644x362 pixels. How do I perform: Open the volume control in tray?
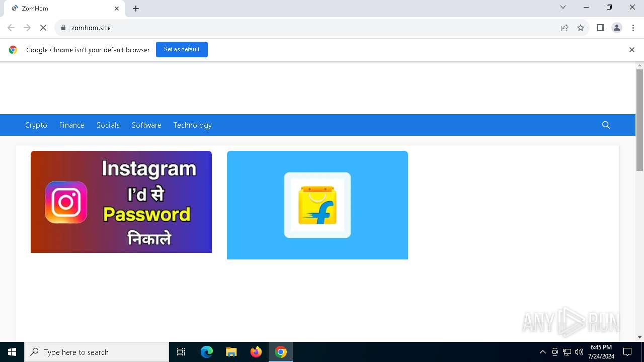pyautogui.click(x=579, y=352)
